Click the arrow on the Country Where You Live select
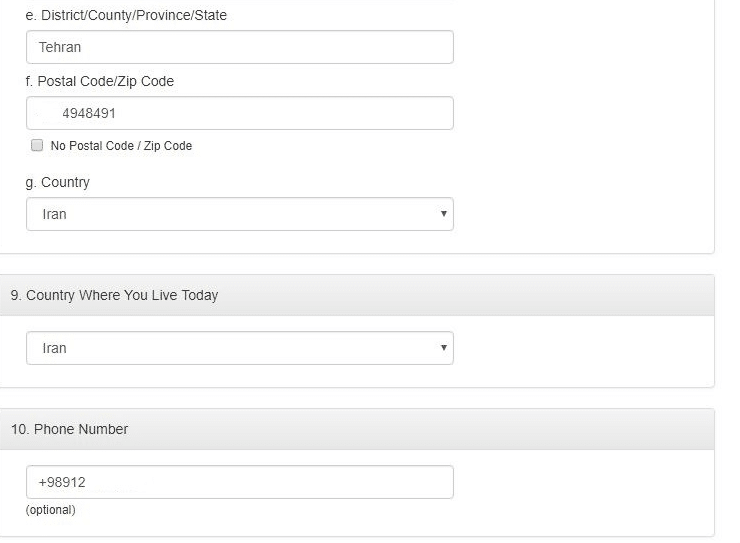The height and width of the screenshot is (543, 740). click(x=444, y=348)
